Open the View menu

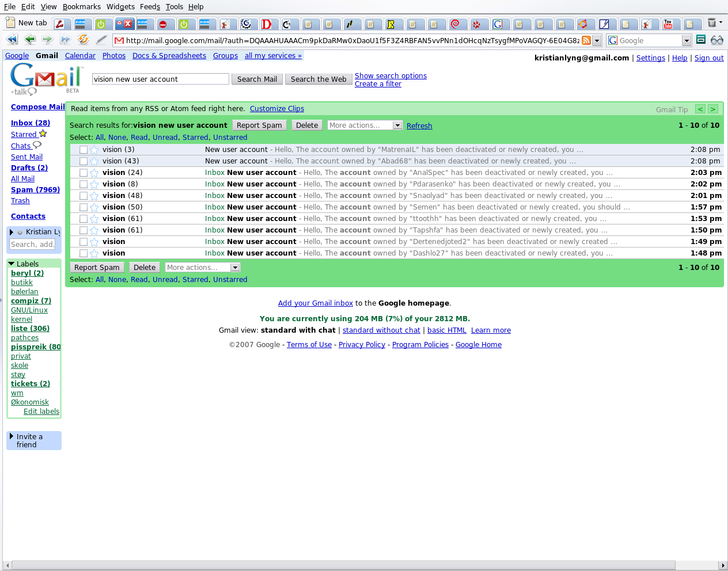click(48, 6)
